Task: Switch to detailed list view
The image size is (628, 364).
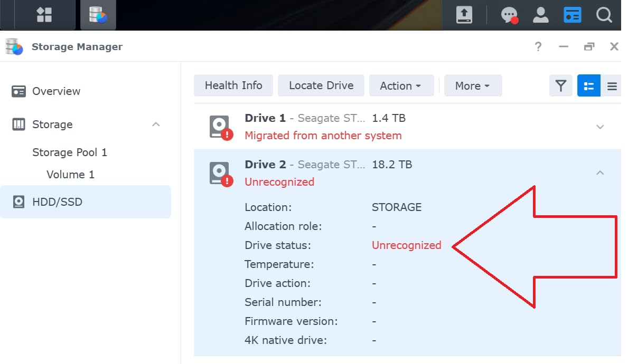Action: click(x=589, y=85)
